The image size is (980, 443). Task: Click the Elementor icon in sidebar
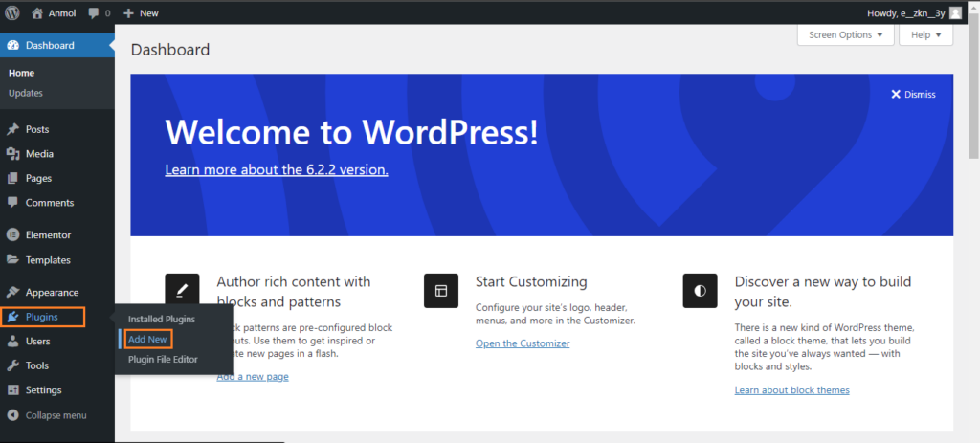[x=12, y=235]
